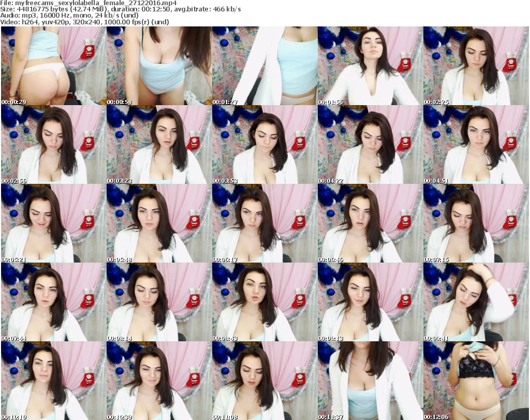Viewport: 530px width, 420px height.
Task: Click the thumbnail timestamped 00:09:41
Action: point(475,302)
